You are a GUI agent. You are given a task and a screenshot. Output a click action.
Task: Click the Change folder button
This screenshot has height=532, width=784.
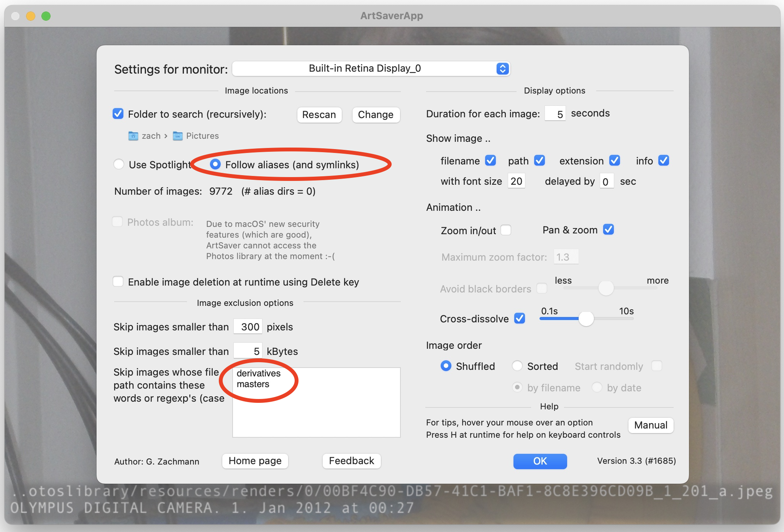[x=376, y=115]
